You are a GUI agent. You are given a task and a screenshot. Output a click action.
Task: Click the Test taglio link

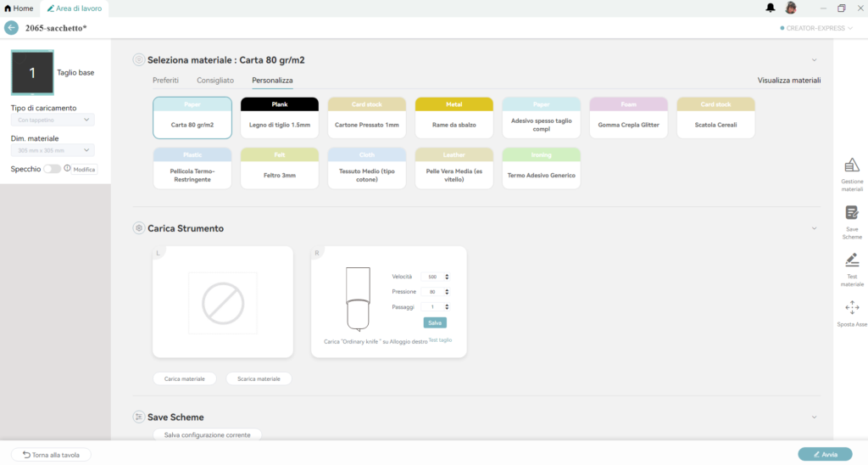440,339
